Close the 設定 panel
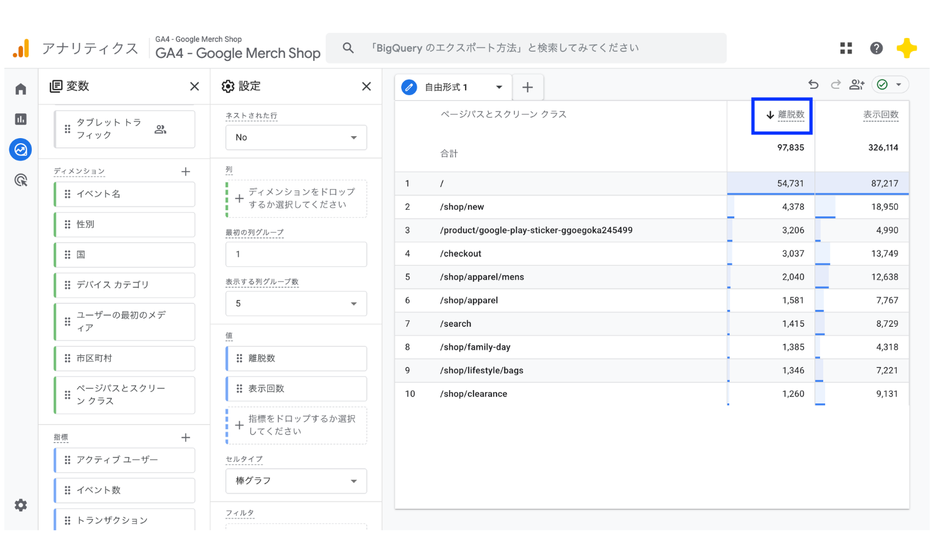934x560 pixels. coord(366,86)
